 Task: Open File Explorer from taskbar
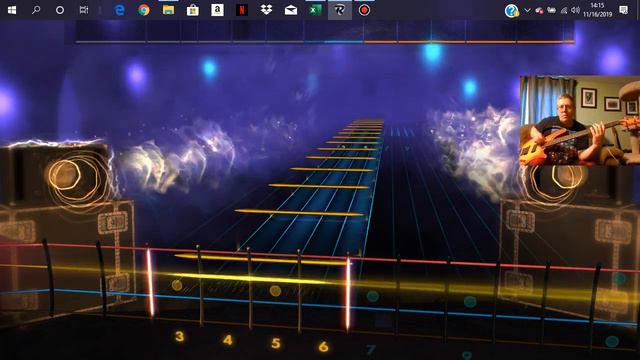coord(168,10)
